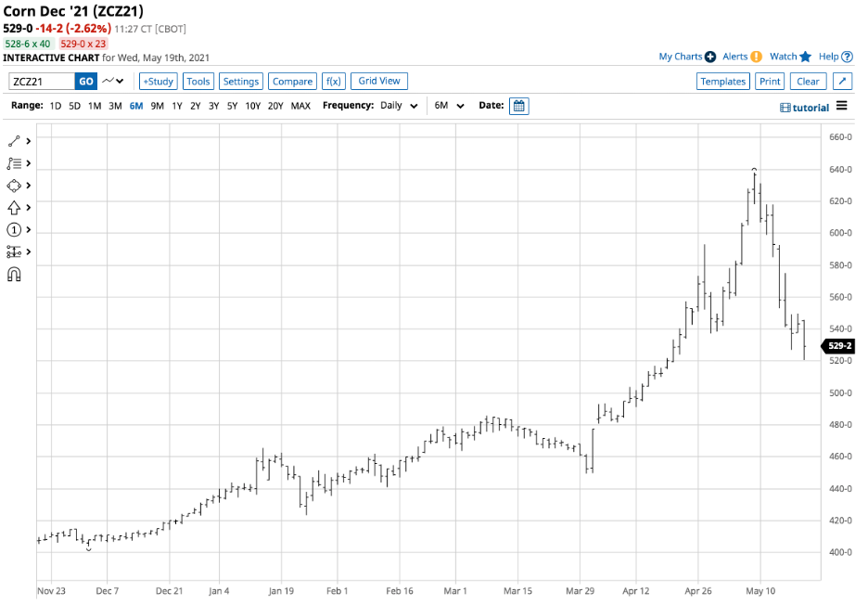Open chart Settings button

(x=241, y=82)
